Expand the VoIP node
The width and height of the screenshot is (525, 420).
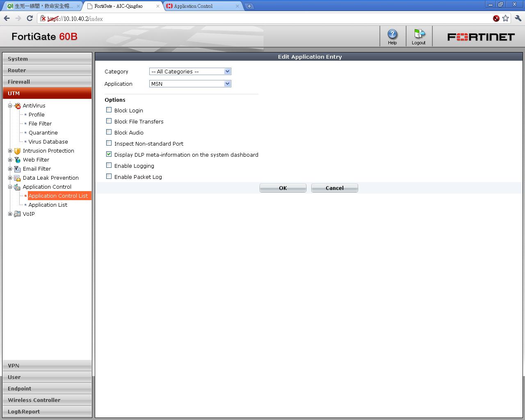(10, 214)
